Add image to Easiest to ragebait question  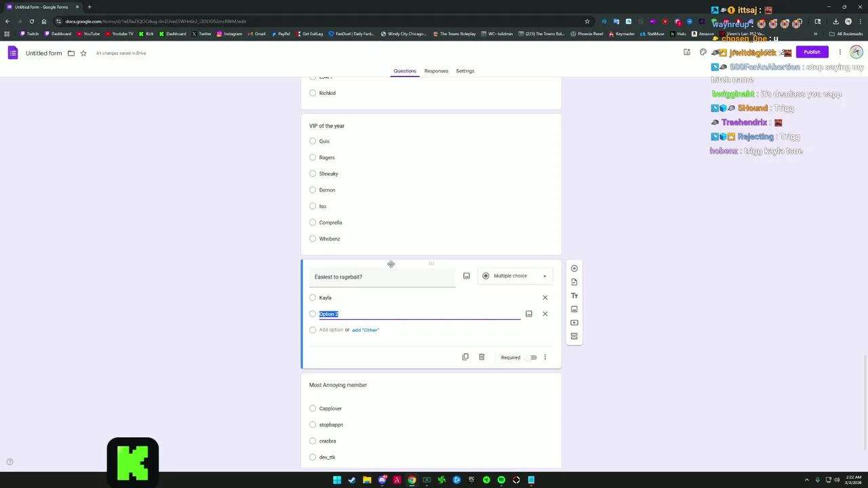(x=467, y=276)
